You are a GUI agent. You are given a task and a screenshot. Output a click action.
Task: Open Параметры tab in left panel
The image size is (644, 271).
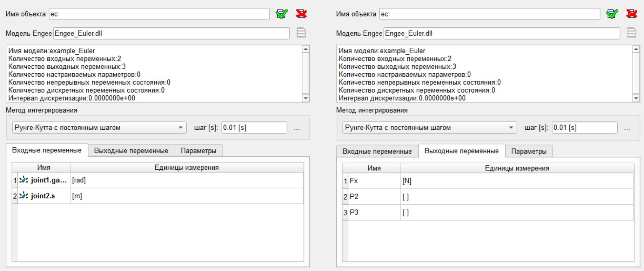click(x=199, y=151)
